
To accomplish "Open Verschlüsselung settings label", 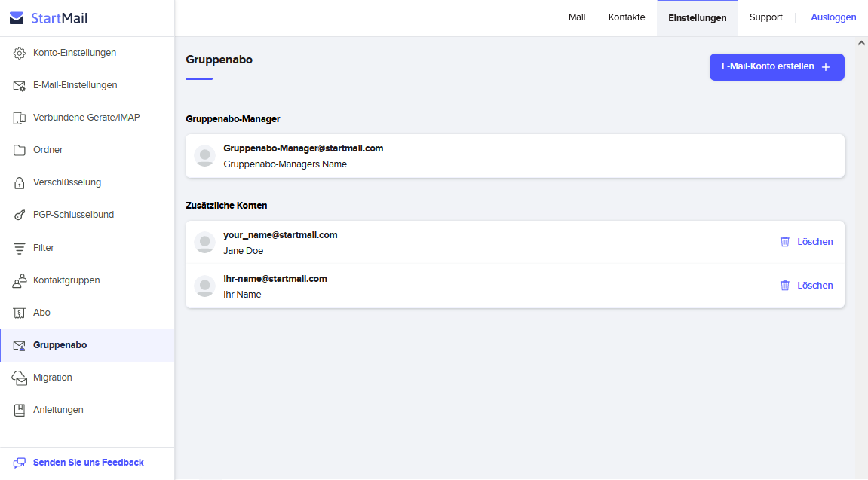I will point(67,182).
